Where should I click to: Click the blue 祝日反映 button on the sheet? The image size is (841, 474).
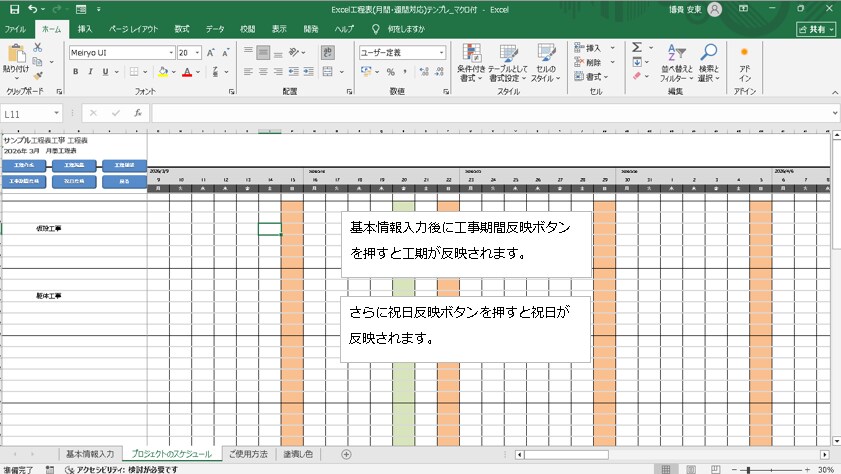pyautogui.click(x=74, y=181)
